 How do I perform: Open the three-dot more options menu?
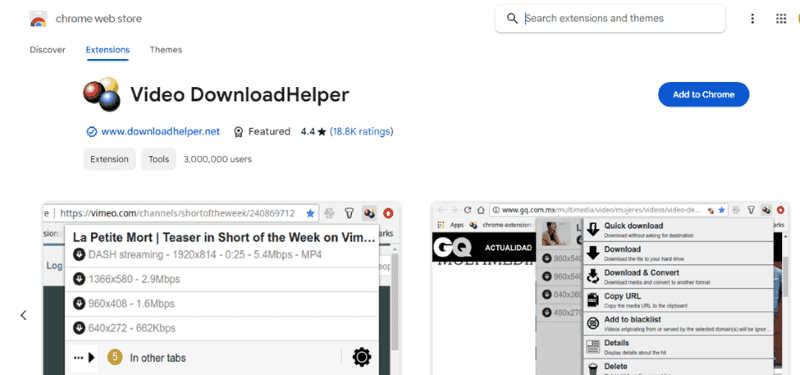pyautogui.click(x=752, y=19)
